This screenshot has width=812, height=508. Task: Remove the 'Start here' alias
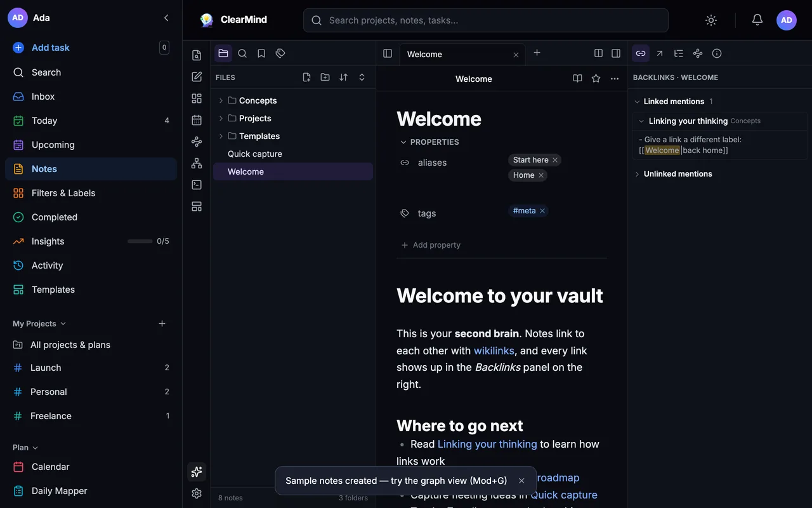point(555,160)
